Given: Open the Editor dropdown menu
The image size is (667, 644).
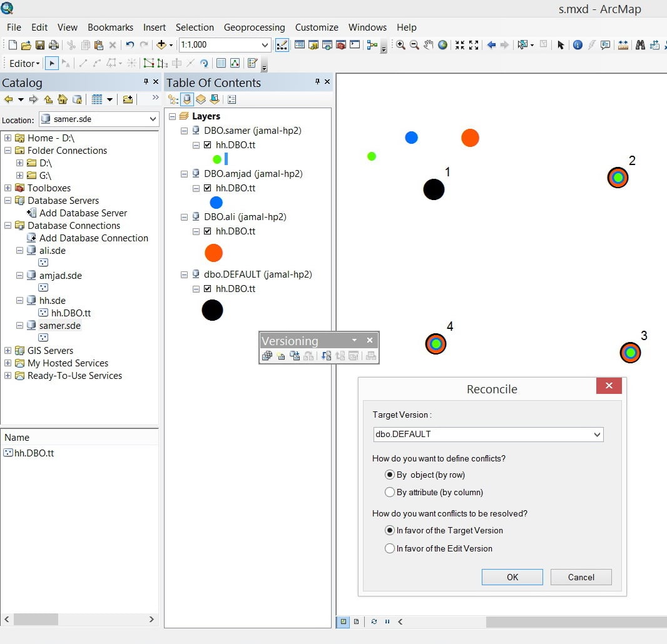Looking at the screenshot, I should point(24,63).
